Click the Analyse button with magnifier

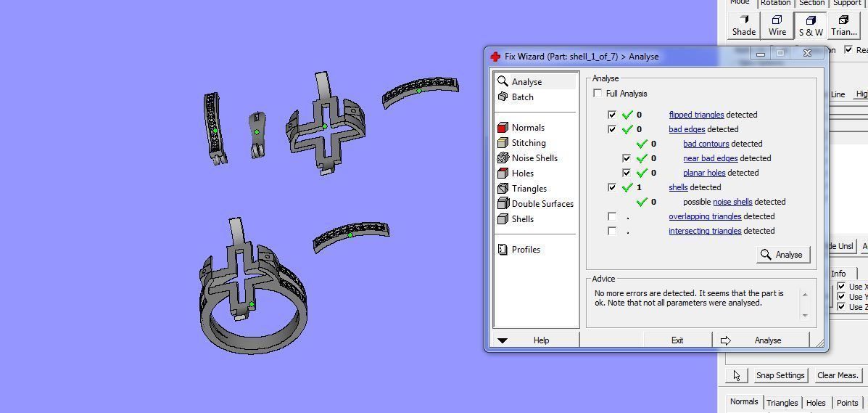tap(782, 255)
